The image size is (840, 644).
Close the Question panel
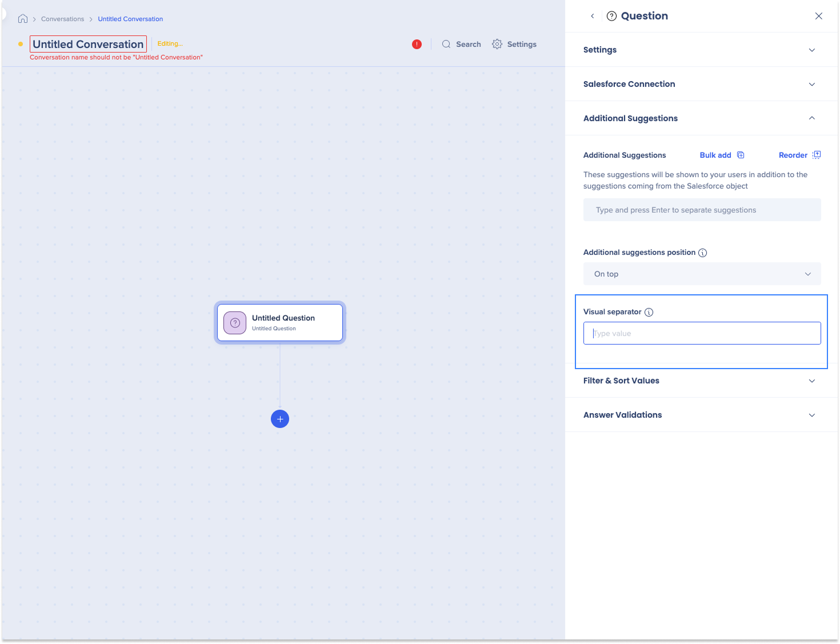tap(818, 16)
